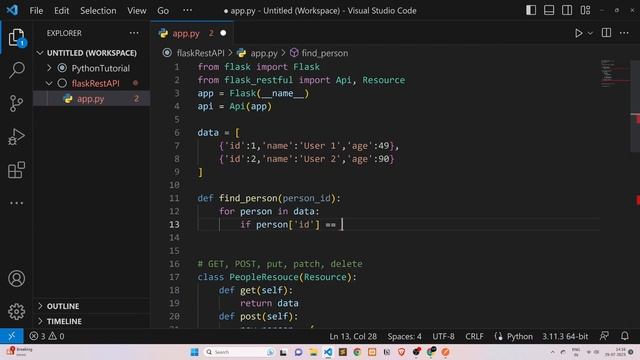Open File Explorer from the taskbar
The image size is (640, 360).
tap(313, 352)
